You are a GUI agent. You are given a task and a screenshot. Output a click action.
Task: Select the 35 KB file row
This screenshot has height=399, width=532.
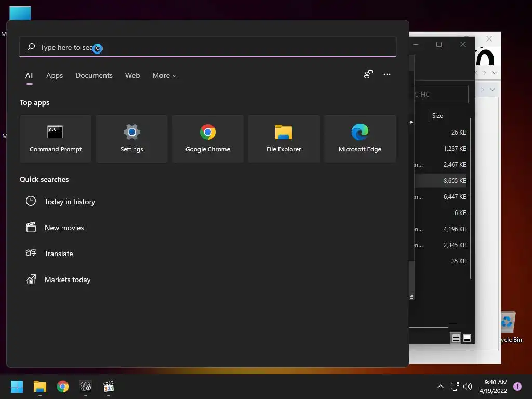click(x=440, y=261)
